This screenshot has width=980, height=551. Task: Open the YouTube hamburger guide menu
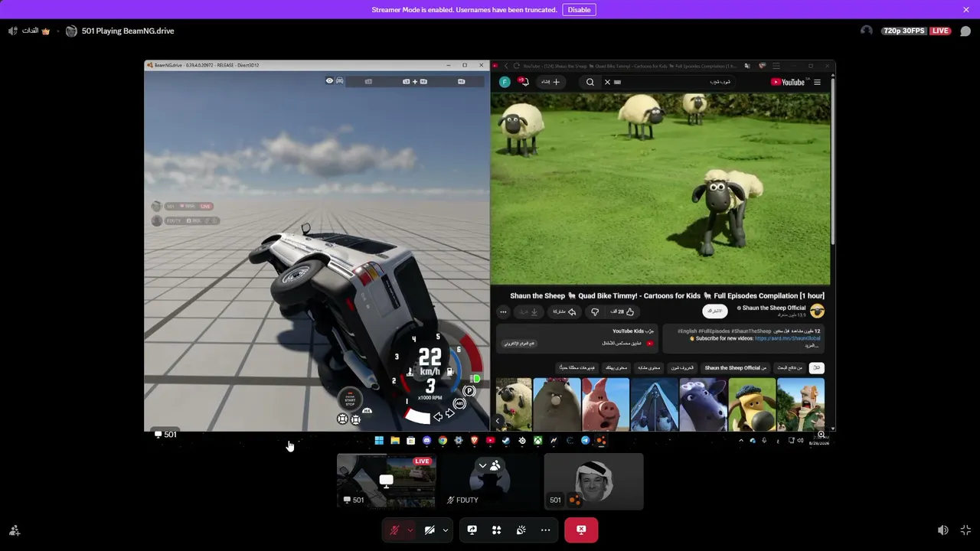pyautogui.click(x=817, y=82)
